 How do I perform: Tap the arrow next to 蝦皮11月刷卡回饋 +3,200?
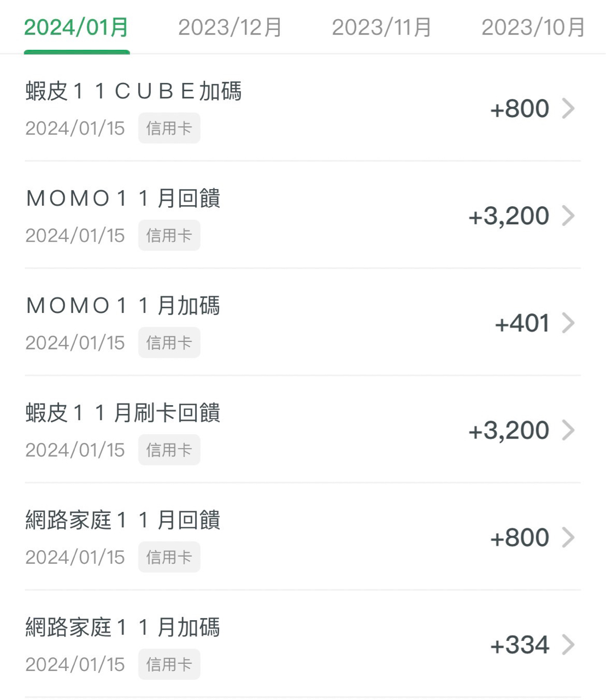click(x=569, y=430)
